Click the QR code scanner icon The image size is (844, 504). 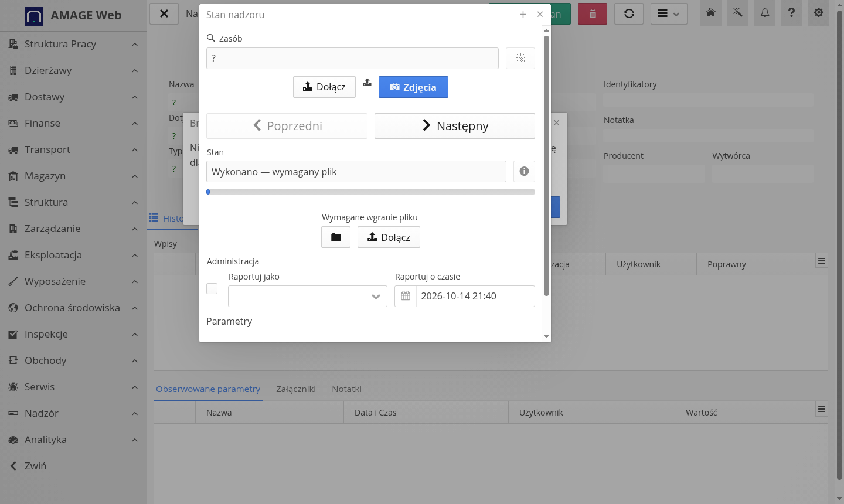coord(520,58)
